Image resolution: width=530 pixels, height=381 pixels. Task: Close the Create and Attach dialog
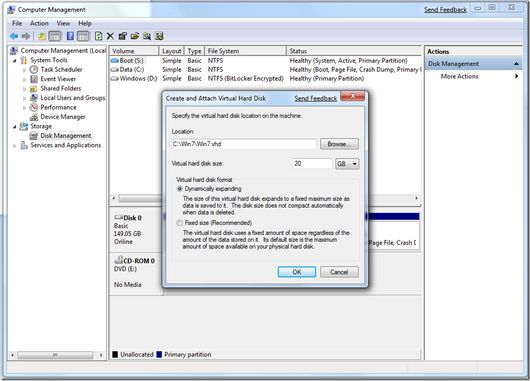click(353, 96)
